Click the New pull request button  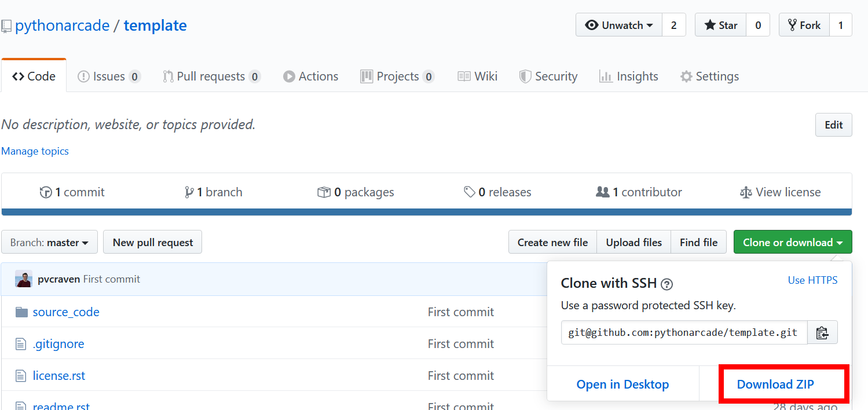coord(152,242)
